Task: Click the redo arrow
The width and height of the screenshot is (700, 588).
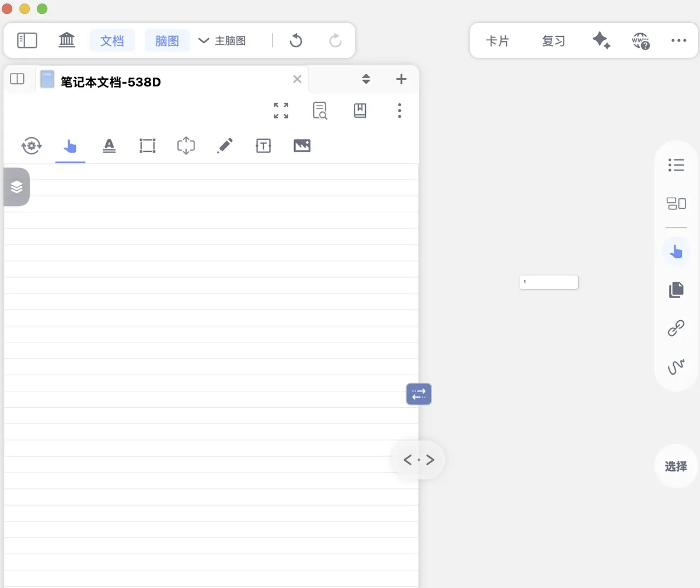Action: [x=335, y=40]
